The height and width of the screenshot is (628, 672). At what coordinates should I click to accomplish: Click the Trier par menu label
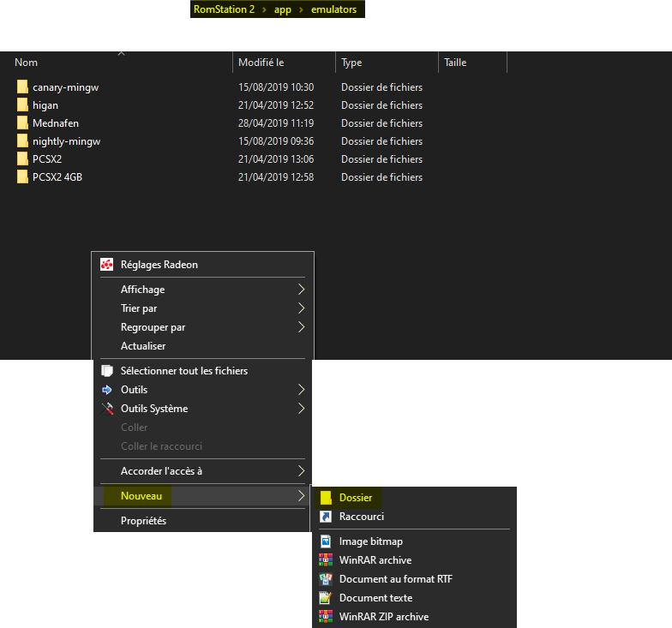click(139, 308)
